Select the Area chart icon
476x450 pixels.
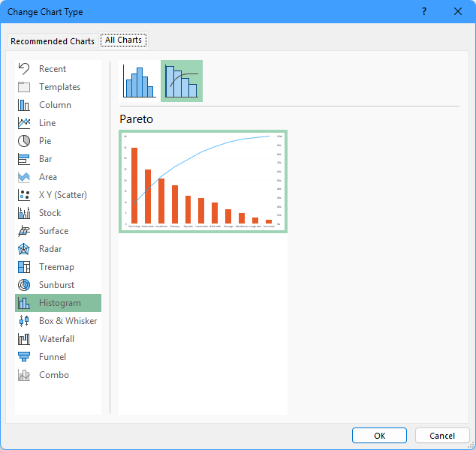(24, 177)
